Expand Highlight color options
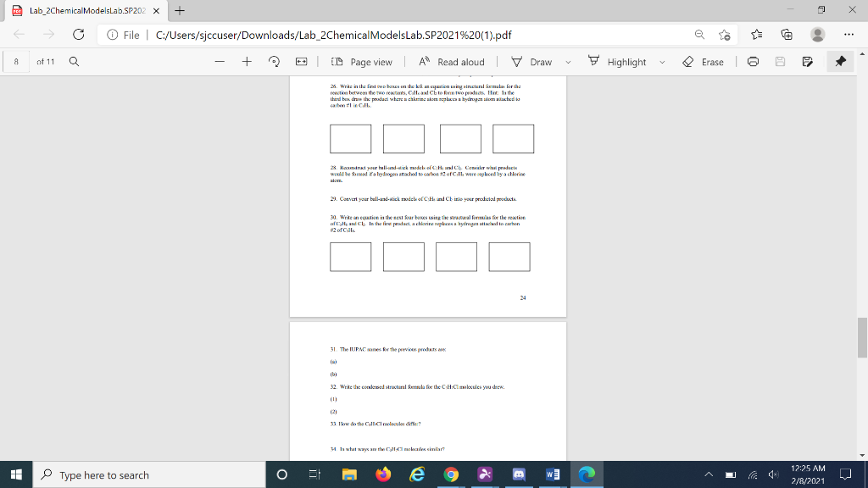868x488 pixels. tap(662, 62)
